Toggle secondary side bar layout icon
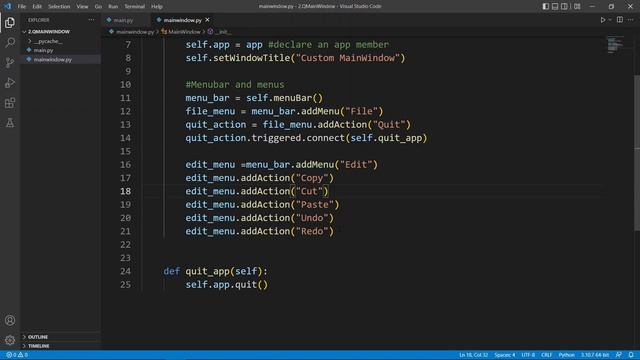Image resolution: width=640 pixels, height=360 pixels. coord(564,7)
